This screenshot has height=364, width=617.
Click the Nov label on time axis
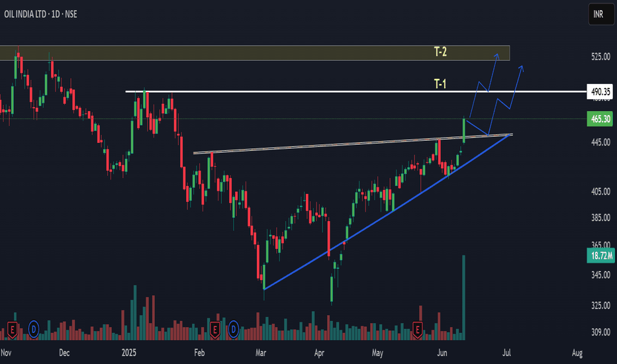(7, 353)
